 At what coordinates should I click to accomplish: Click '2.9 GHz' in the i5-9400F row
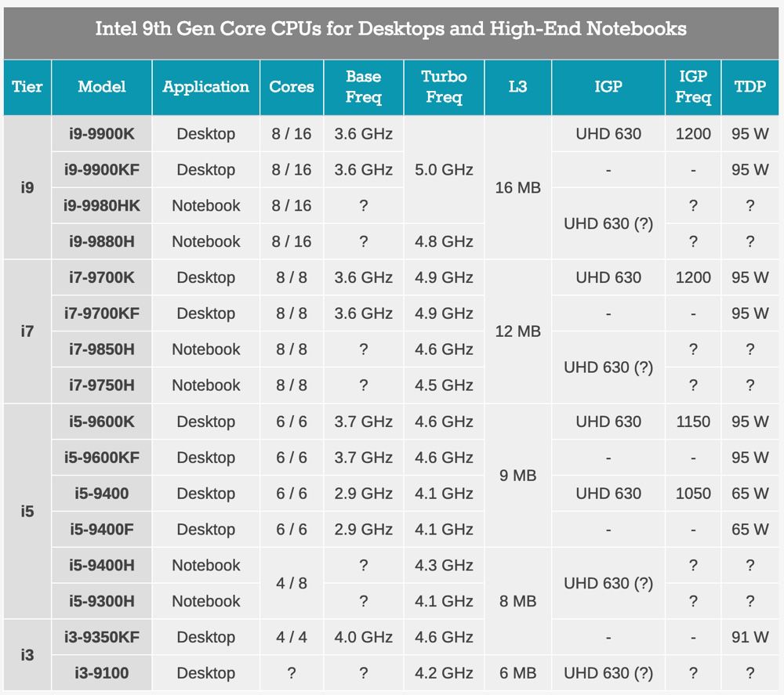click(x=364, y=530)
